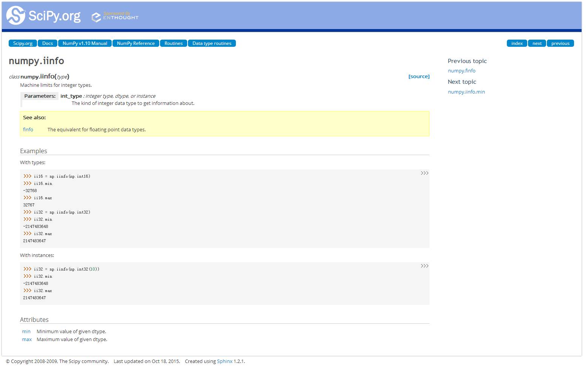588x366 pixels.
Task: Go to the next page button
Action: click(x=537, y=43)
